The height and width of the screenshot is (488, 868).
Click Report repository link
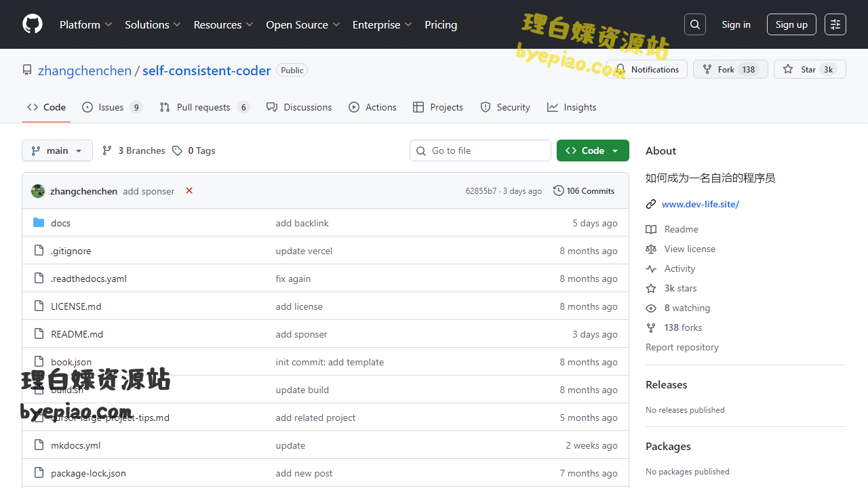(682, 347)
